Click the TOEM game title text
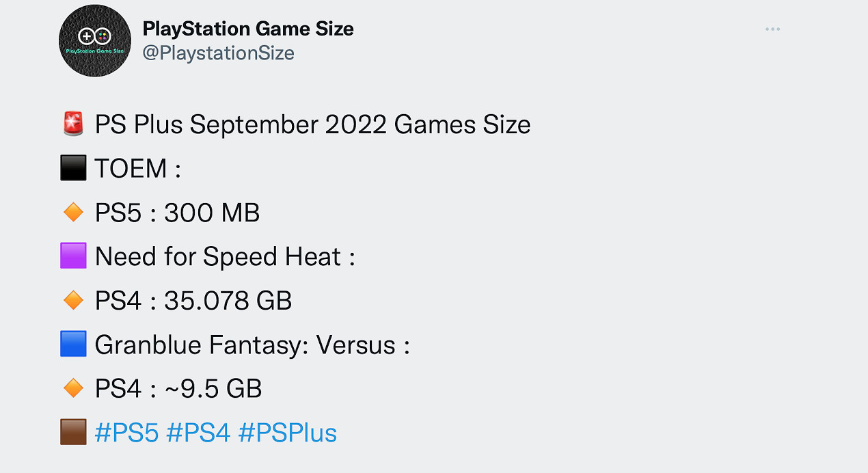 (x=137, y=168)
